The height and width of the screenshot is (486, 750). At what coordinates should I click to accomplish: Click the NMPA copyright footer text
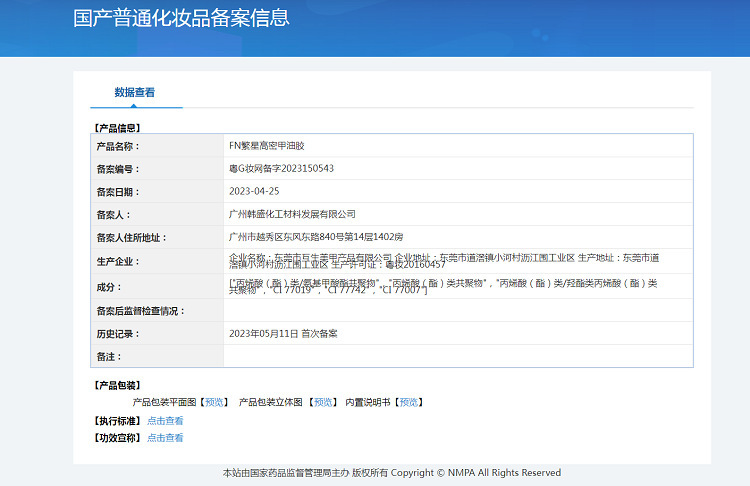(x=392, y=473)
